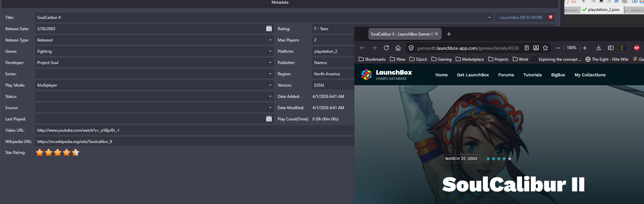The height and width of the screenshot is (204, 644).
Task: Set the star rating to three stars
Action: point(58,153)
